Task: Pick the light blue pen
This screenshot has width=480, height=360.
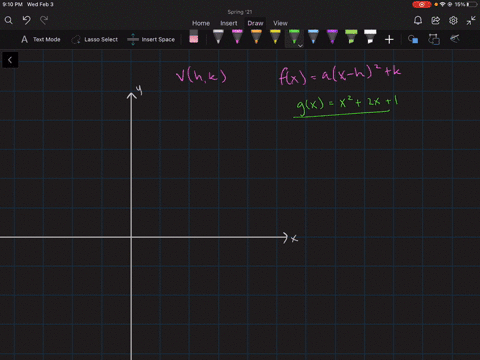Action: [x=313, y=37]
